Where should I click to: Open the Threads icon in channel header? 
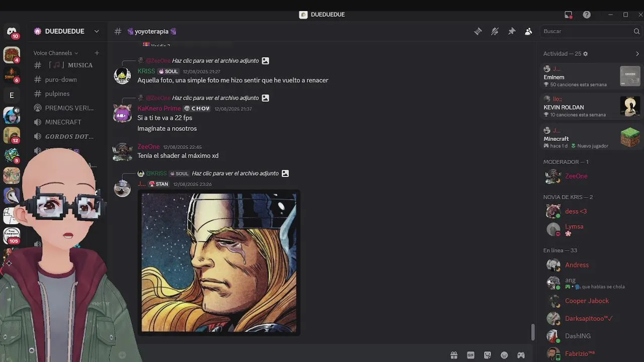click(x=478, y=31)
